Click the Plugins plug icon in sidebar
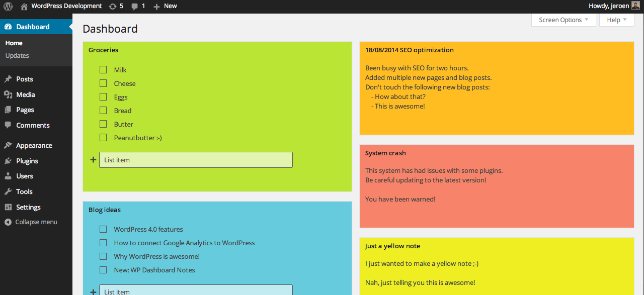Viewport: 644px width, 295px height. click(8, 161)
